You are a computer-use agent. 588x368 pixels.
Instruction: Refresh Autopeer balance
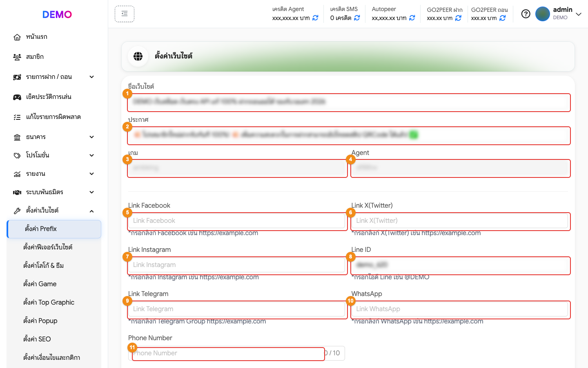(x=412, y=18)
